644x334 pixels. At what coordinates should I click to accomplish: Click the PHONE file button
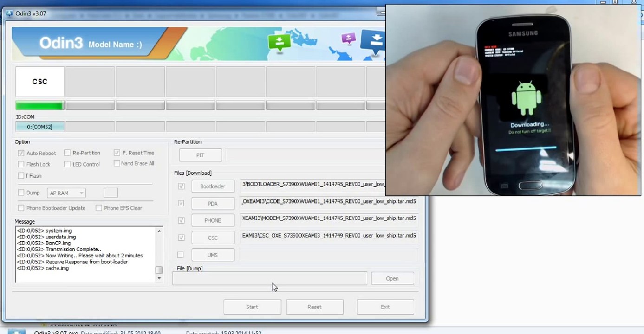point(213,221)
